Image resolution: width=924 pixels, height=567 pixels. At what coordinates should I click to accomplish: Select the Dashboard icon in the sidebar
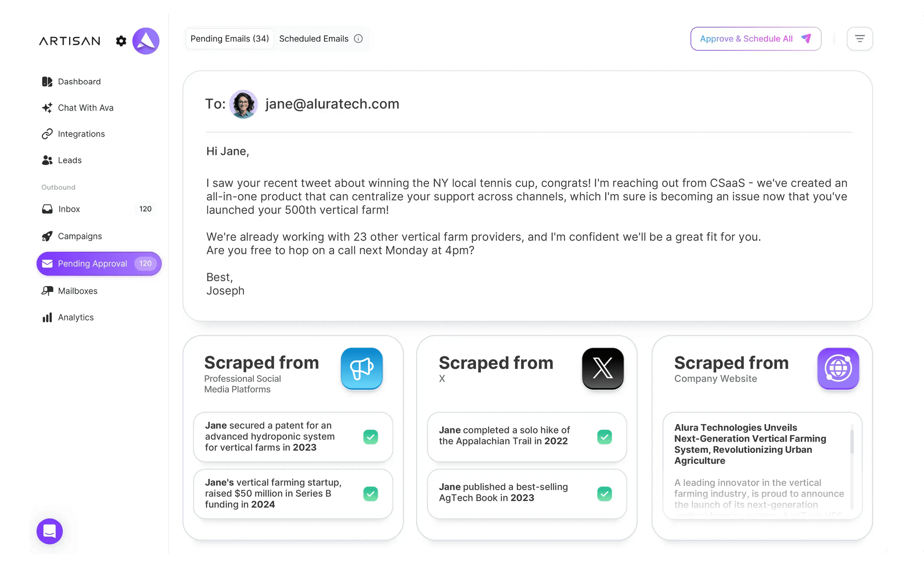pyautogui.click(x=47, y=81)
